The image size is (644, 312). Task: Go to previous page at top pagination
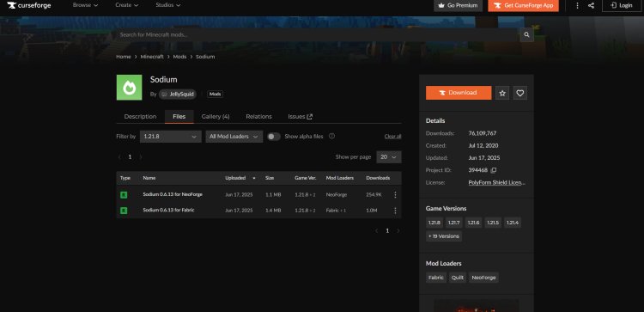click(x=119, y=157)
